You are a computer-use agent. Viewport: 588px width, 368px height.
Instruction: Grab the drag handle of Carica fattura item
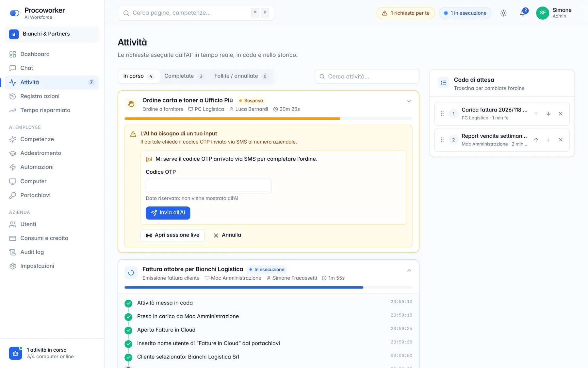point(442,114)
